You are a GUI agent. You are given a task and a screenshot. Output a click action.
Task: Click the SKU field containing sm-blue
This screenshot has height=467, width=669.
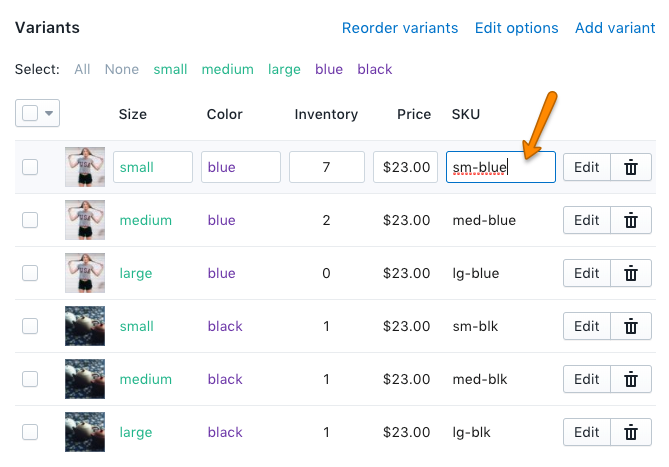[x=500, y=167]
